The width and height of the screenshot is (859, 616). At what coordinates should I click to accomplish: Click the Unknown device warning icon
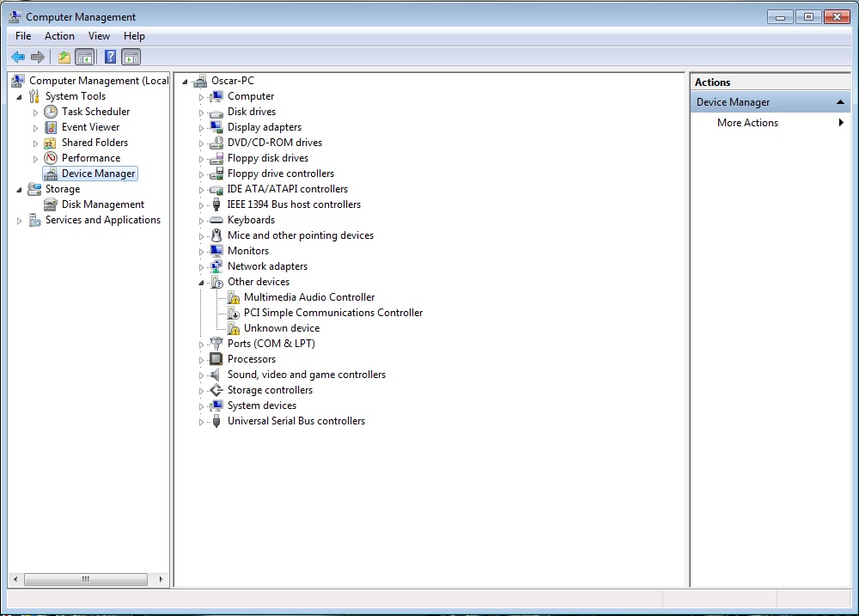pos(234,328)
